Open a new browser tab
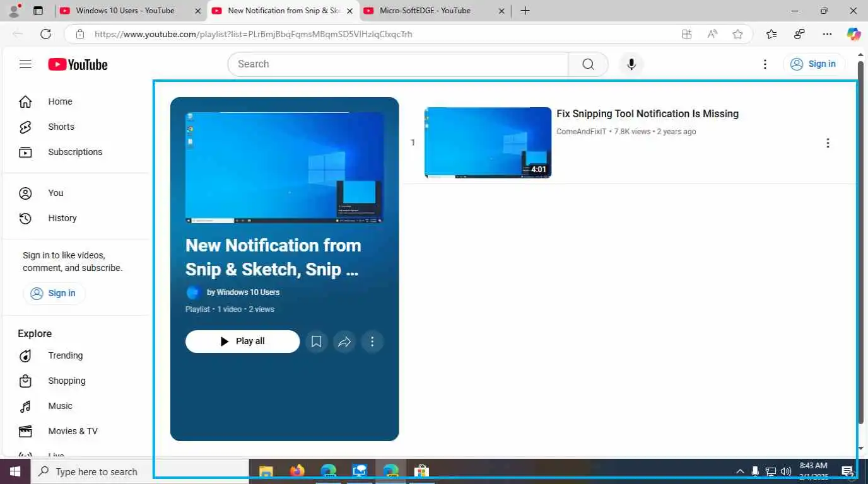 point(525,11)
